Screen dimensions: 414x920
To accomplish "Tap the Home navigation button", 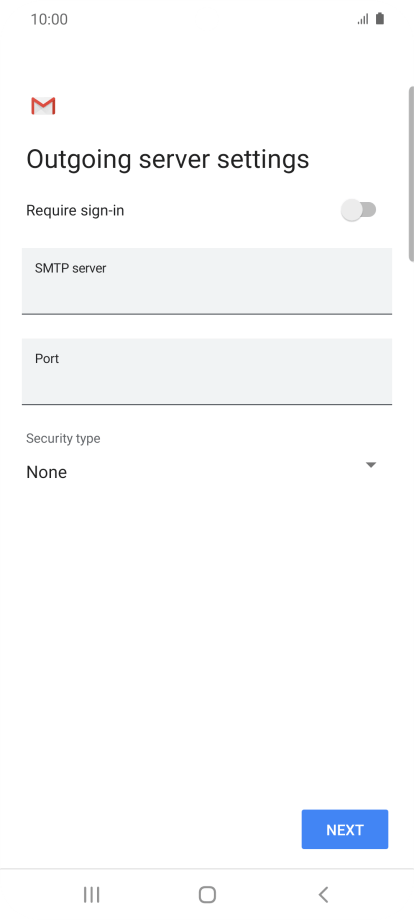I will click(x=207, y=895).
